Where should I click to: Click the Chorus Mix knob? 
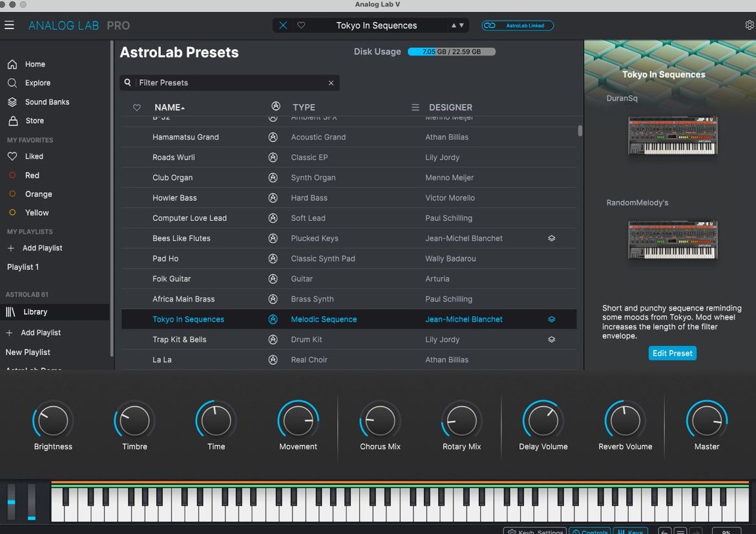(380, 420)
